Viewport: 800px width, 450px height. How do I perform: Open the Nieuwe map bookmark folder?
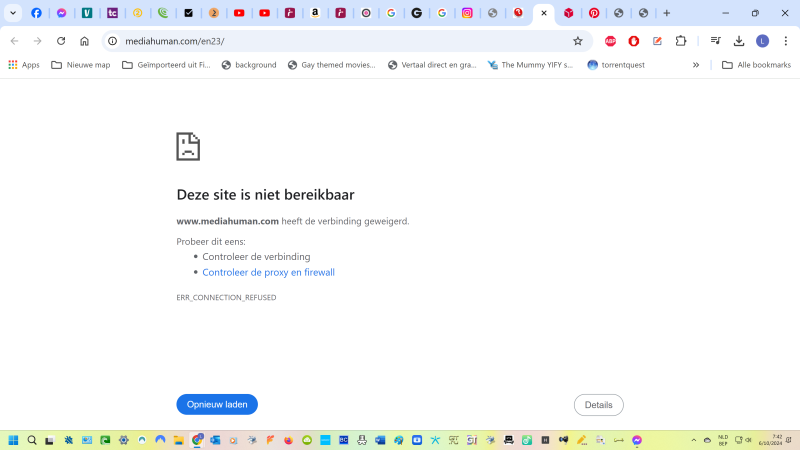click(x=81, y=65)
